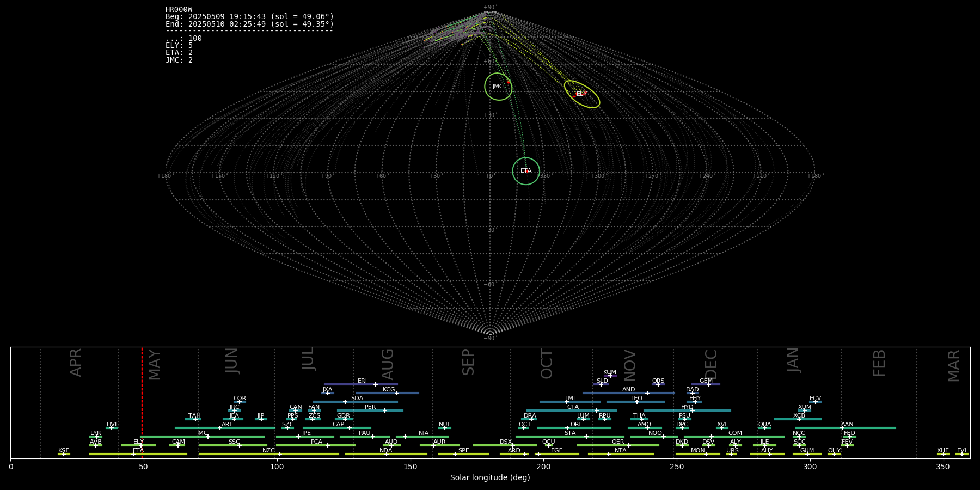Click the NTA shower label in timeline
Viewport: 980px width, 490px height.
(x=621, y=451)
